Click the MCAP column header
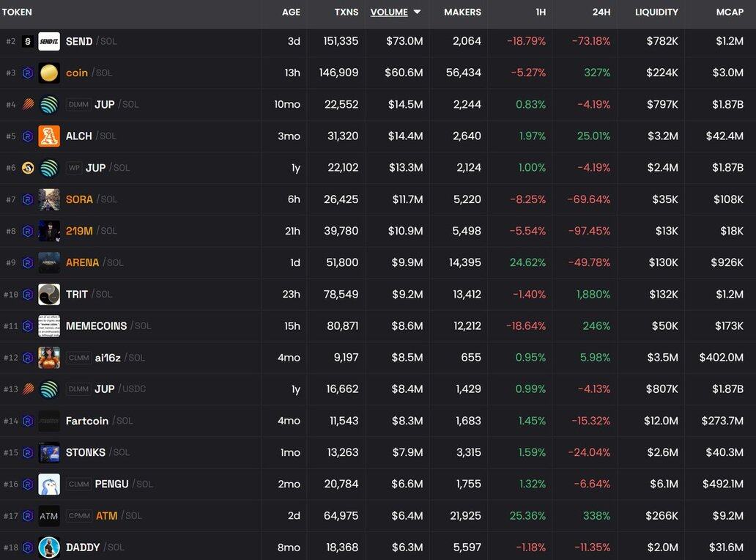Image resolution: width=756 pixels, height=560 pixels. (729, 12)
